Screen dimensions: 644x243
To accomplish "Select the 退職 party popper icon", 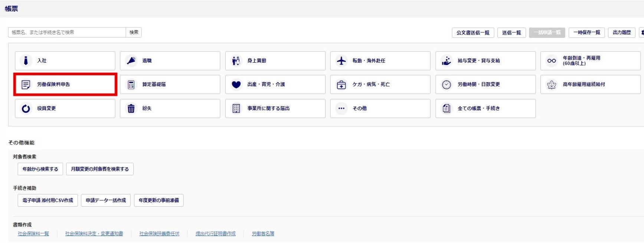I will 131,60.
